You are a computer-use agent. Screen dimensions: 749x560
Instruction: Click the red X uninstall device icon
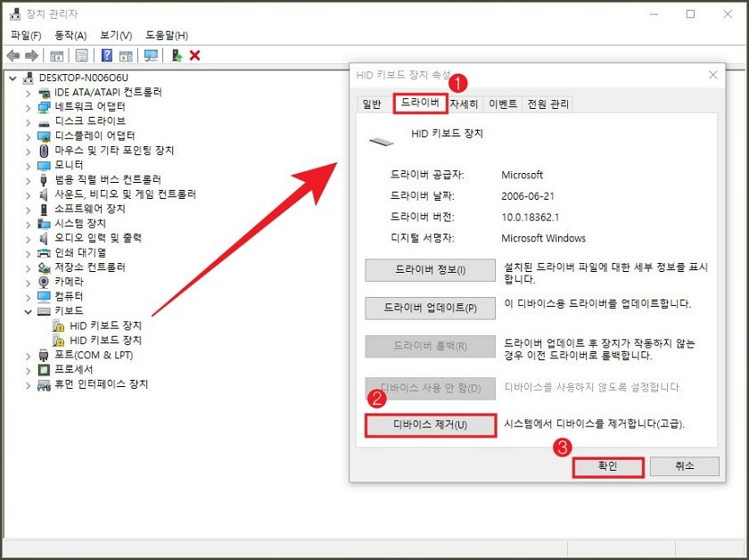(x=194, y=55)
